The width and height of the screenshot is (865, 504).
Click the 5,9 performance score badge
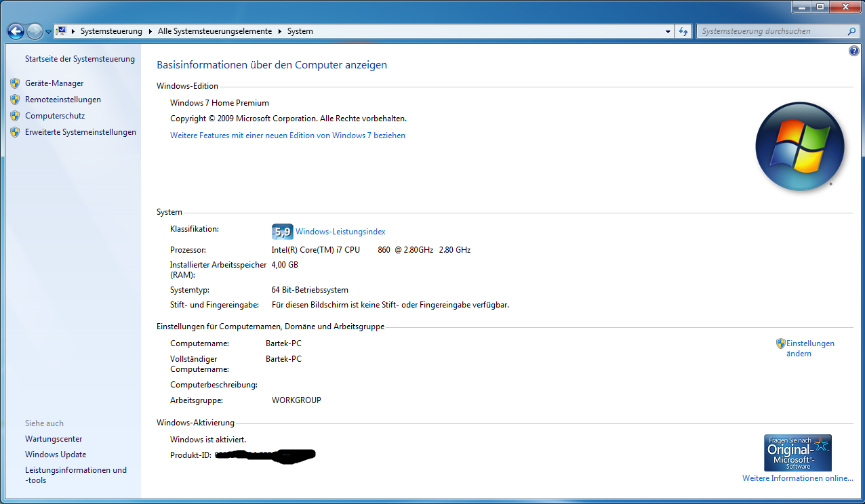(282, 232)
